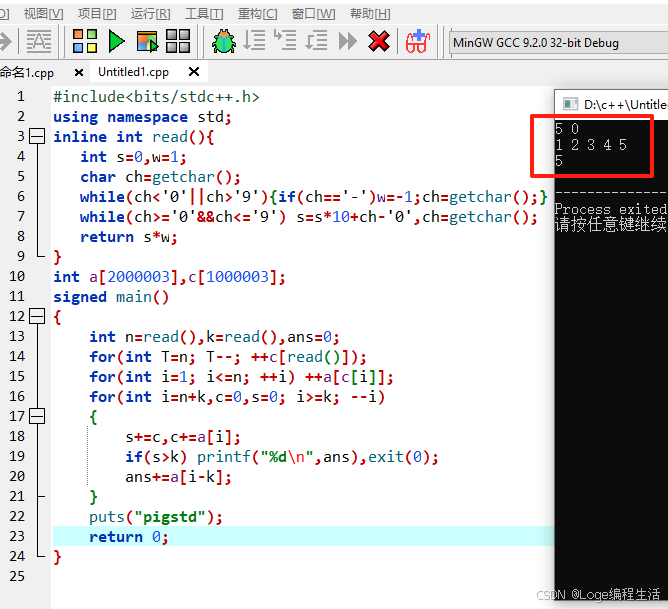This screenshot has width=668, height=609.
Task: Select the Untitled1.cpp tab
Action: (x=133, y=72)
